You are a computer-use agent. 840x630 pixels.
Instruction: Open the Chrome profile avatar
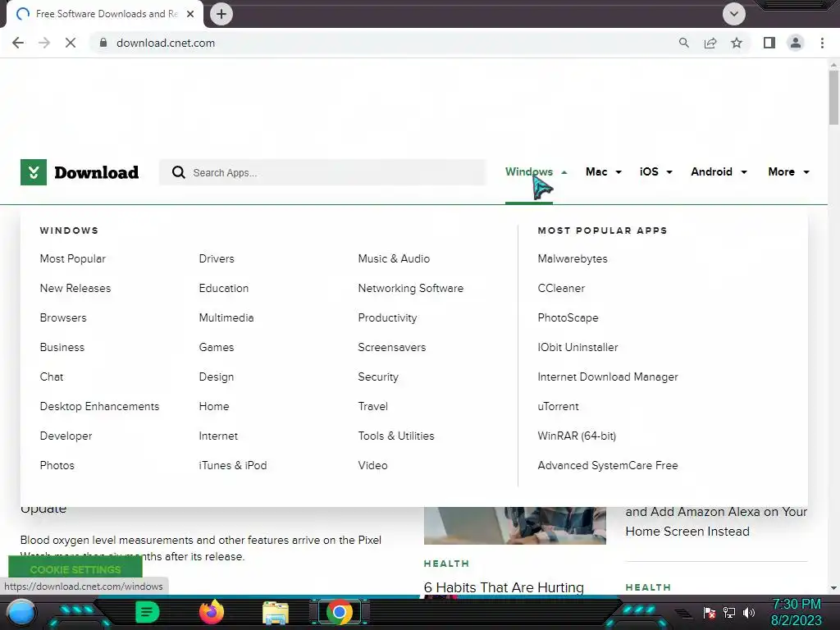pos(796,43)
